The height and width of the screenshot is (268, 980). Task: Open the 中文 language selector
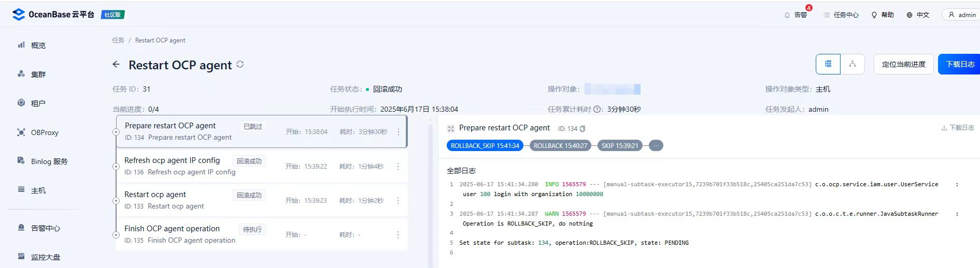coord(917,15)
